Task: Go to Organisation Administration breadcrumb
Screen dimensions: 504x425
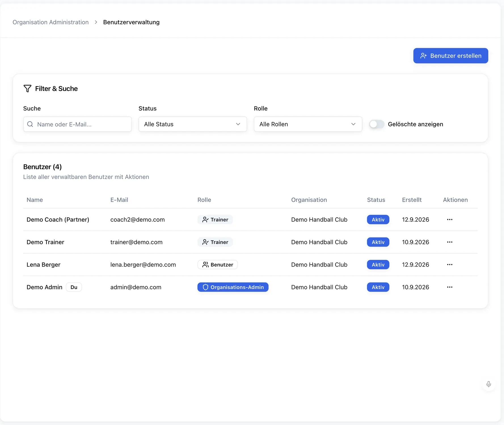Action: [x=50, y=22]
